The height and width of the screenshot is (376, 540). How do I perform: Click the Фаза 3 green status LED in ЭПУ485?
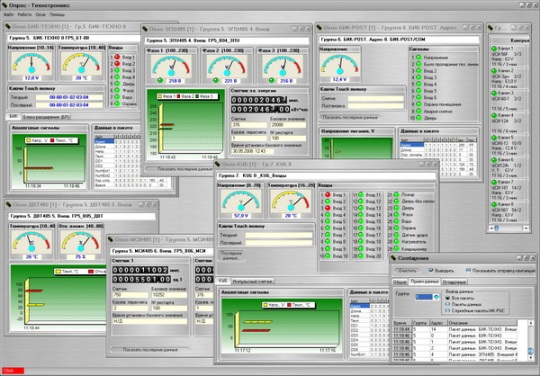click(x=271, y=81)
